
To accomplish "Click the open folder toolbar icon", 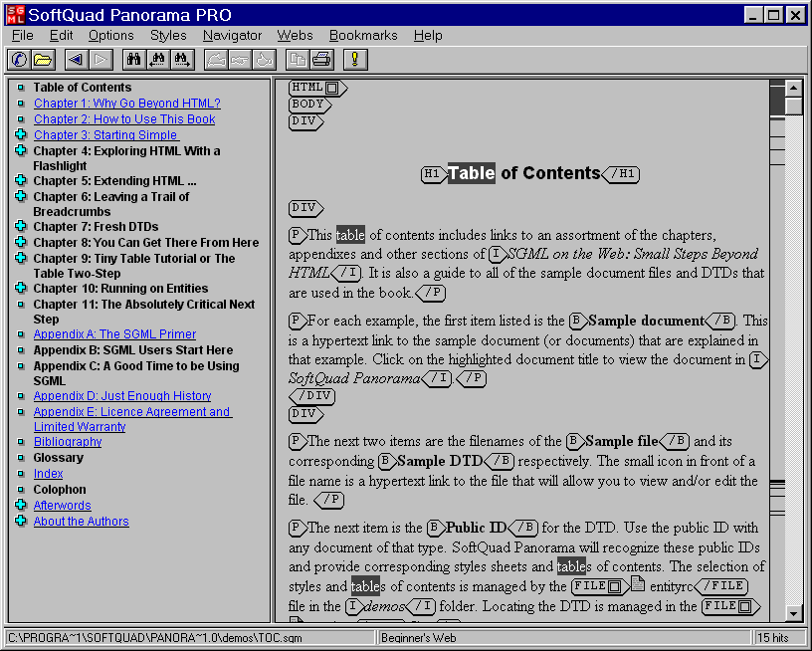I will click(43, 60).
